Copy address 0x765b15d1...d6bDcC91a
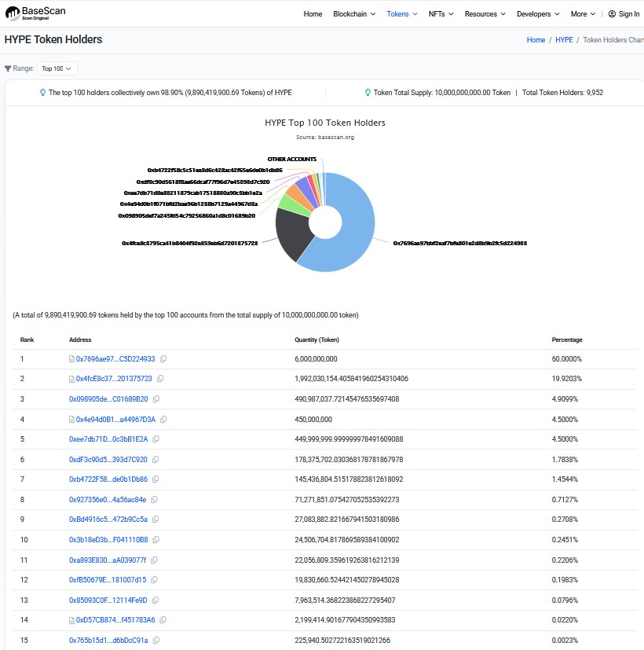The image size is (644, 650). tap(156, 641)
